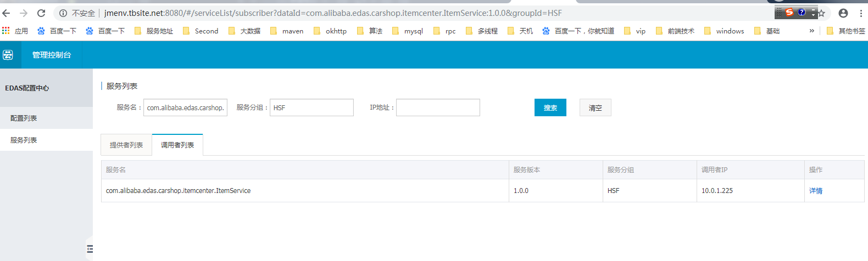Click the Sogou toolbar drag grip
The height and width of the screenshot is (261, 868).
tap(779, 12)
